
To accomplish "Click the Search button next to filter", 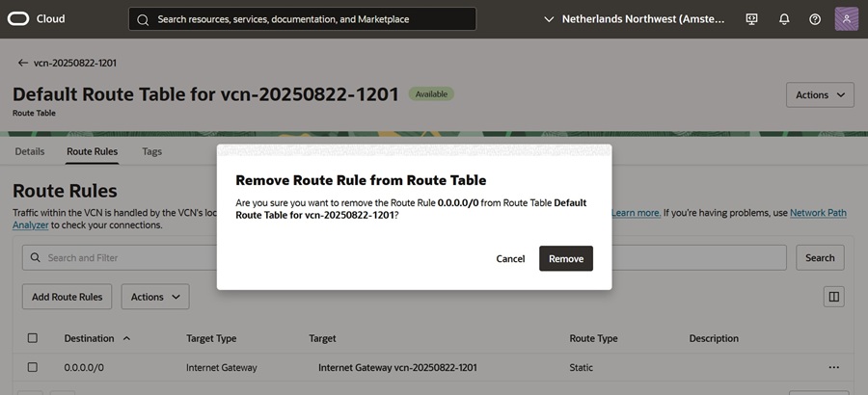I will [x=820, y=258].
